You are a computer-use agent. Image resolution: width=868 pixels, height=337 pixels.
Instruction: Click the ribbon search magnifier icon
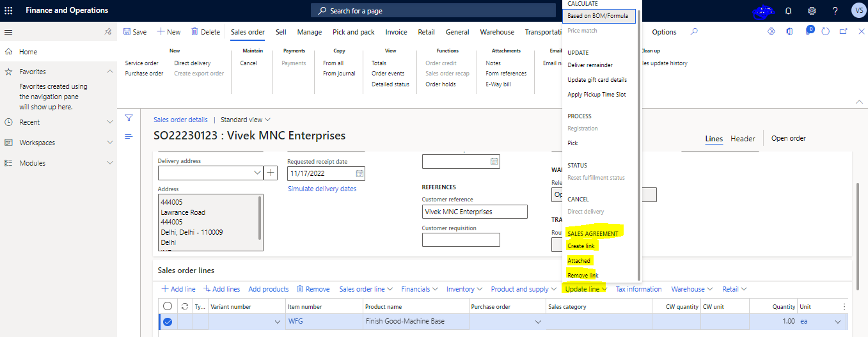pos(694,32)
